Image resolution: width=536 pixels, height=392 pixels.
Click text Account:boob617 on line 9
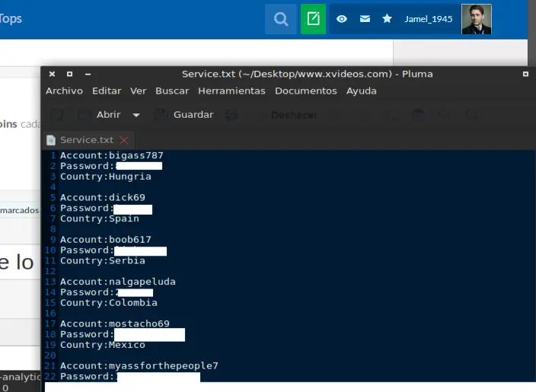[106, 240]
